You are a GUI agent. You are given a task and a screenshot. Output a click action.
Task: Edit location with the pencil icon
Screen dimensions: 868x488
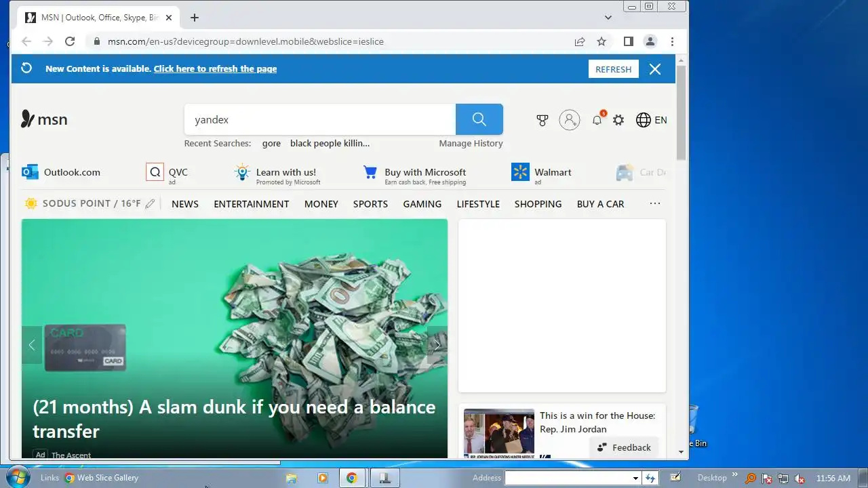point(150,204)
